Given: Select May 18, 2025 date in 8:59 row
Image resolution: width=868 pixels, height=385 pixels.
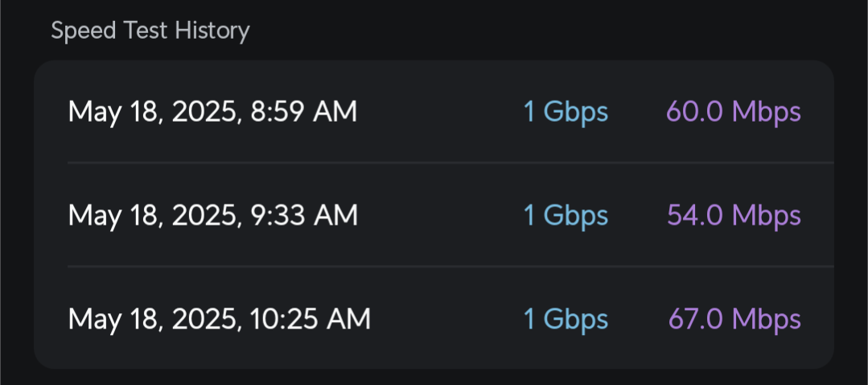Looking at the screenshot, I should [155, 113].
